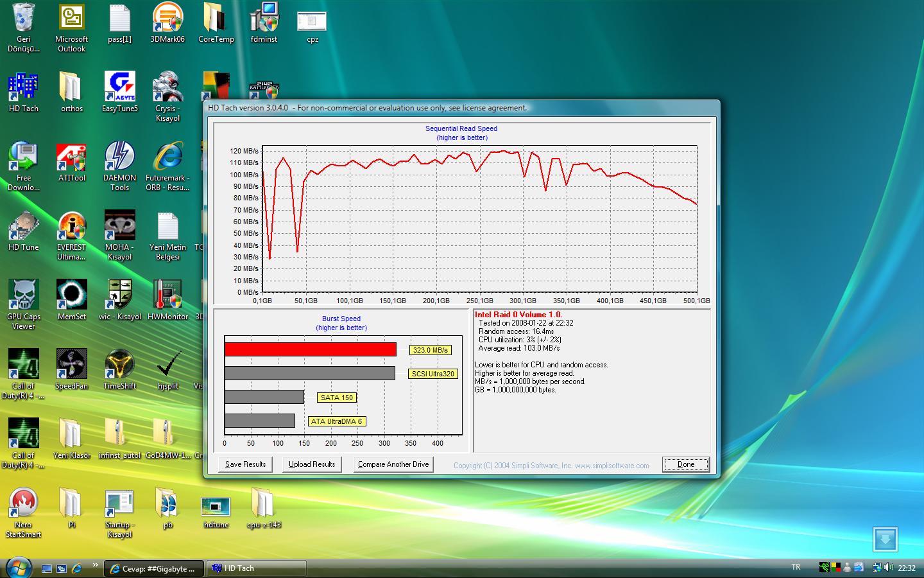924x578 pixels.
Task: Launch the TimeShift shortcut
Action: pyautogui.click(x=120, y=370)
